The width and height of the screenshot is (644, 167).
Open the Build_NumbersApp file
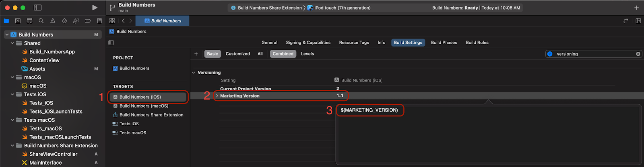point(52,52)
